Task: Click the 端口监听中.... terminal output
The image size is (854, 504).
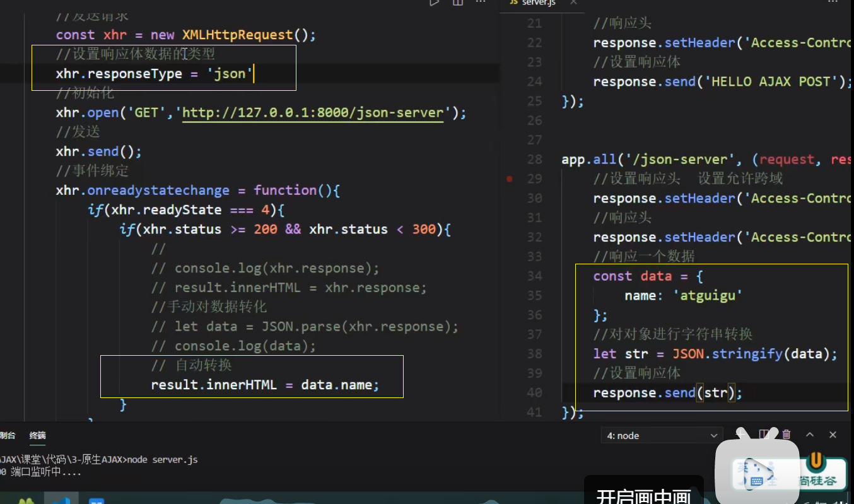Action: coord(47,472)
